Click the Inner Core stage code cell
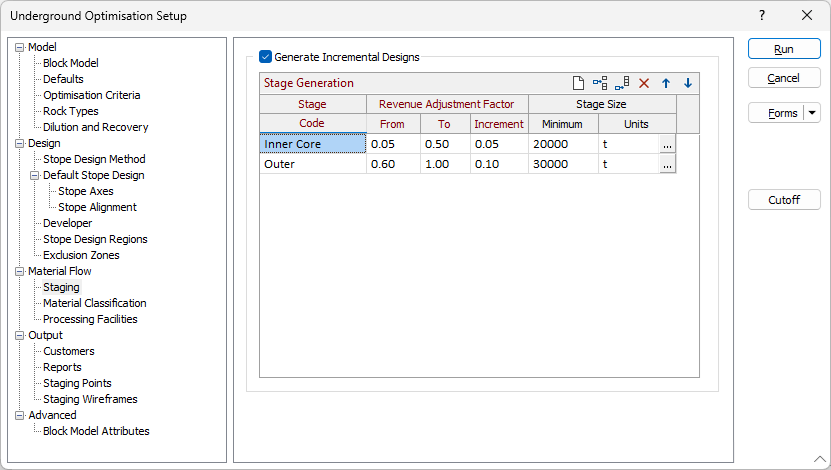The width and height of the screenshot is (831, 470). (x=313, y=144)
